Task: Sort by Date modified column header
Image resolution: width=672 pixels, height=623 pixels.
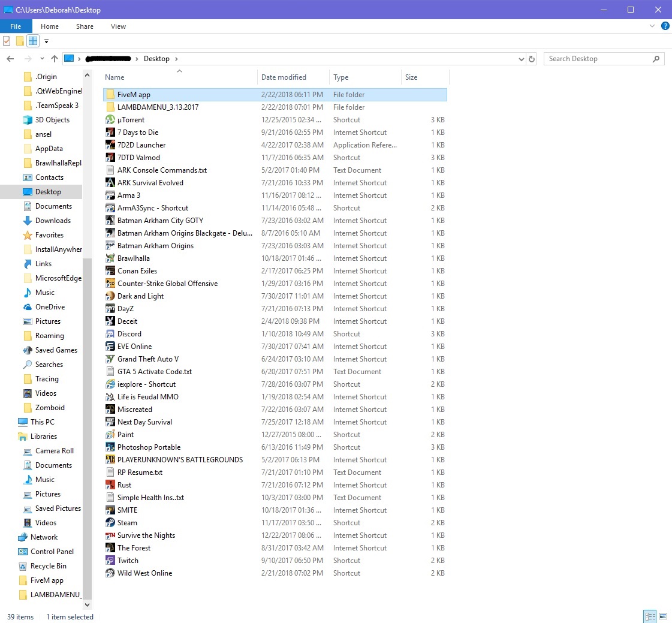Action: 293,77
